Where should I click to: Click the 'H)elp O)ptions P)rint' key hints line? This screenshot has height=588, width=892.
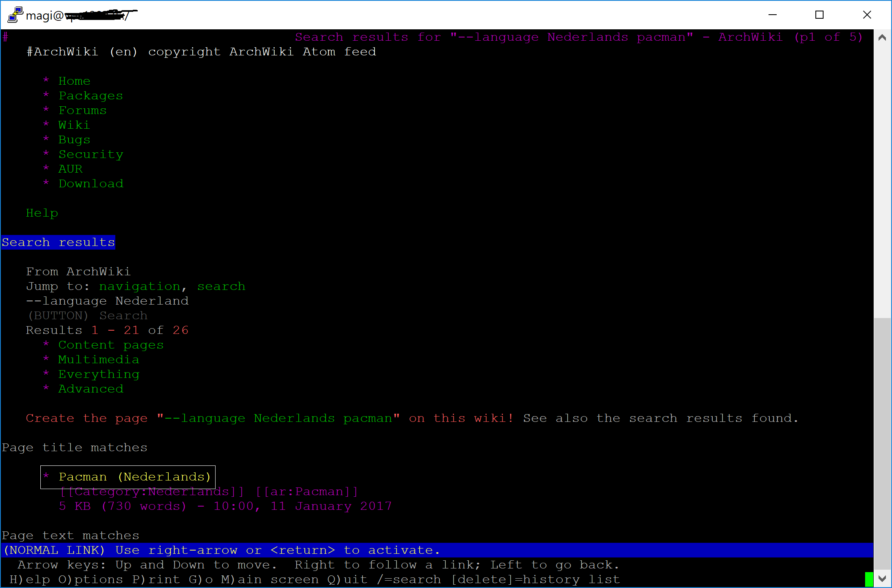point(315,579)
